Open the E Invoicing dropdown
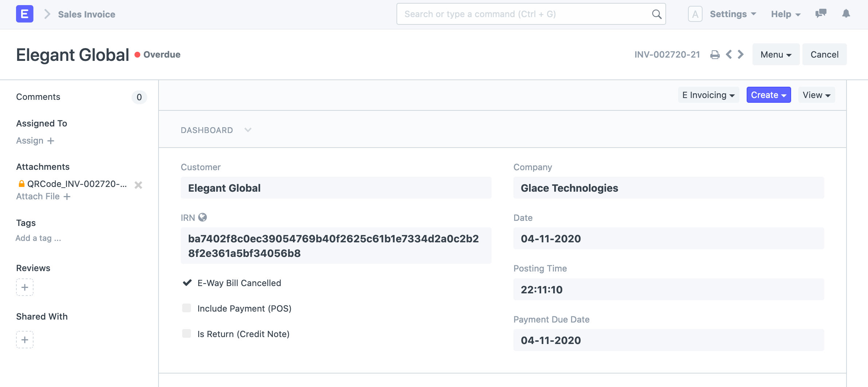Viewport: 868px width, 387px height. click(x=708, y=95)
